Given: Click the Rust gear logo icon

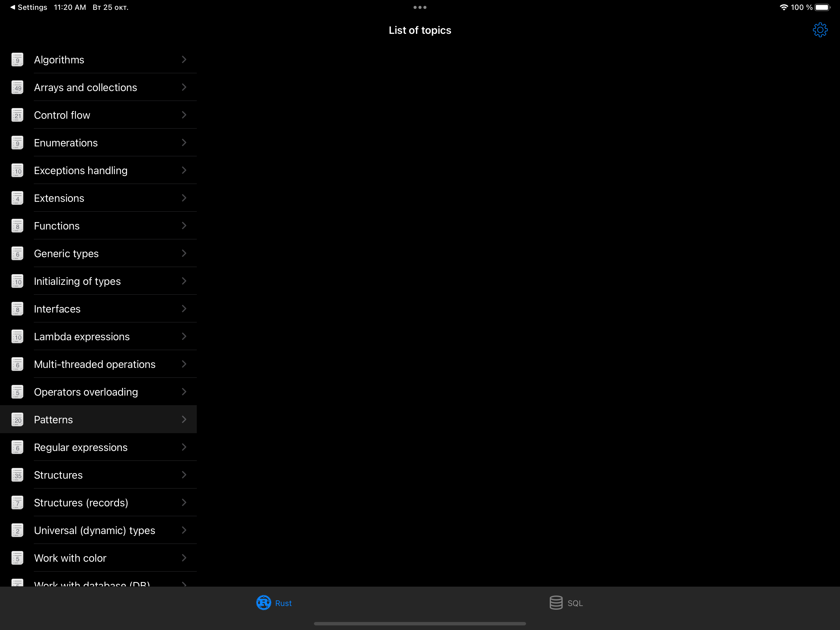Looking at the screenshot, I should [x=263, y=603].
